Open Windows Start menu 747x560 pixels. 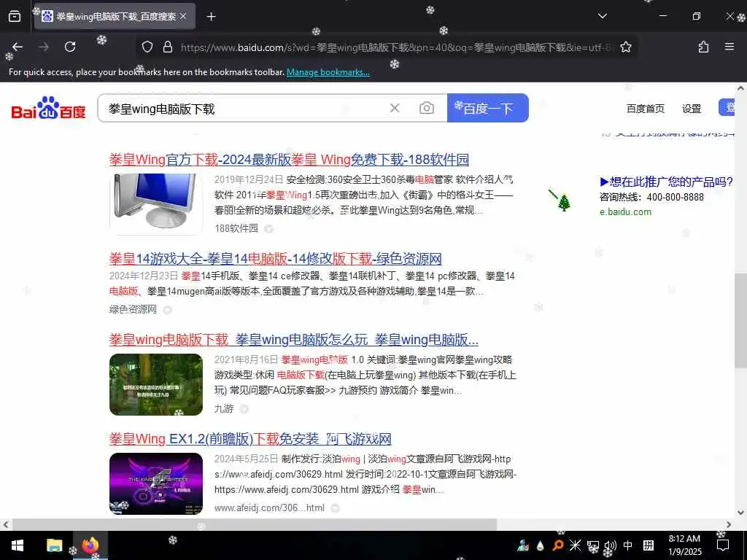[18, 545]
